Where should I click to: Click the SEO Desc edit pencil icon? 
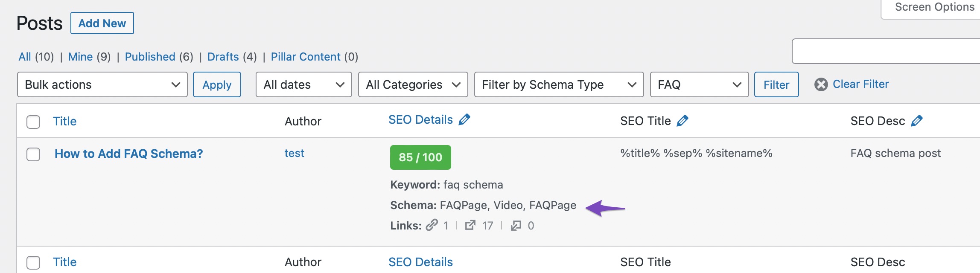click(916, 121)
